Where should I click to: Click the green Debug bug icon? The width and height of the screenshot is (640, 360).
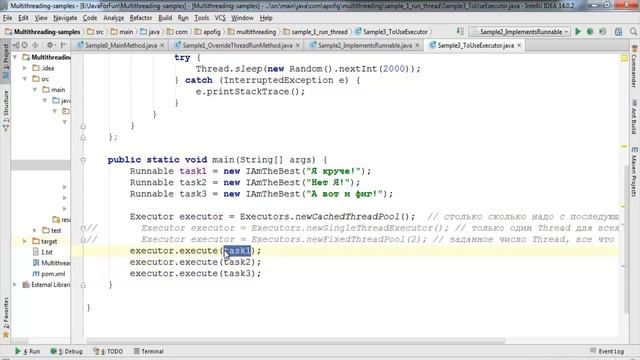coord(590,31)
